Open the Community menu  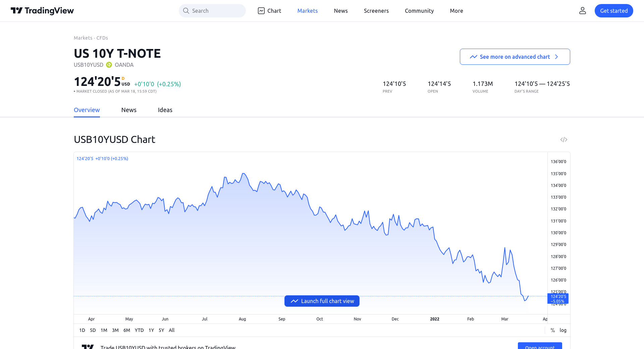pyautogui.click(x=419, y=11)
